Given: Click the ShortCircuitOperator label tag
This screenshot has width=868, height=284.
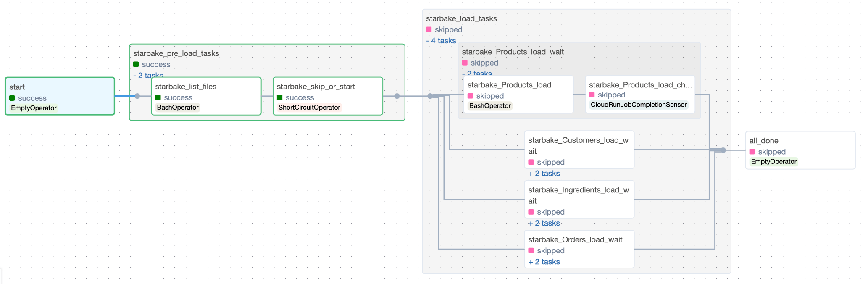Looking at the screenshot, I should (309, 108).
